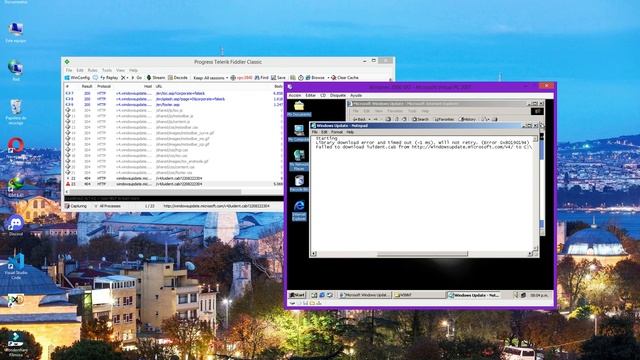Click the Back button in the VM's Internet Explorer
Viewport: 640px width, 360px height.
click(x=359, y=119)
